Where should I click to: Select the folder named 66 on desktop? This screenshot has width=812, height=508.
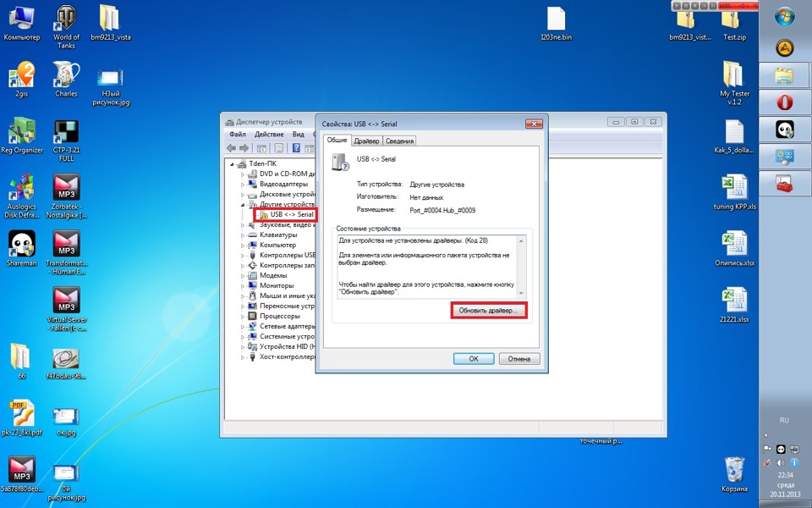click(22, 362)
